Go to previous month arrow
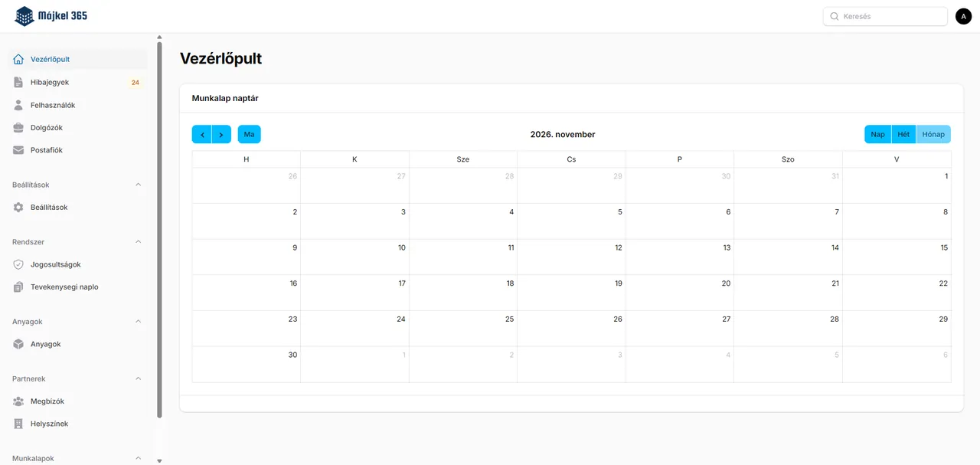The width and height of the screenshot is (980, 465). (201, 134)
